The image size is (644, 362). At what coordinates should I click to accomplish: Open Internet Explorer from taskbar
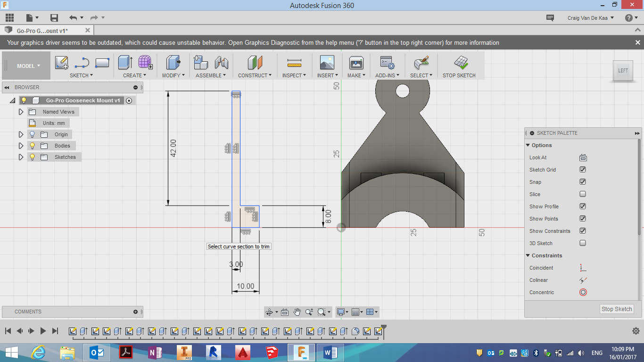(38, 352)
